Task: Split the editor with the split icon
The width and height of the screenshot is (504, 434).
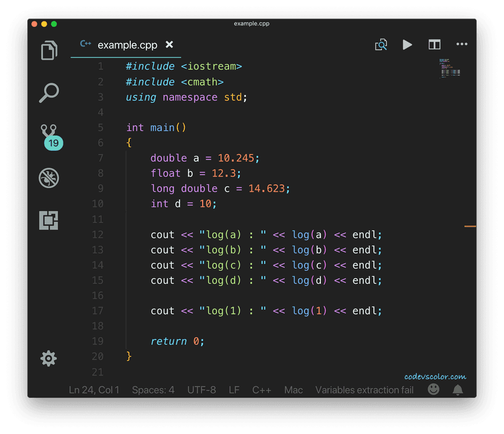Action: pyautogui.click(x=435, y=45)
